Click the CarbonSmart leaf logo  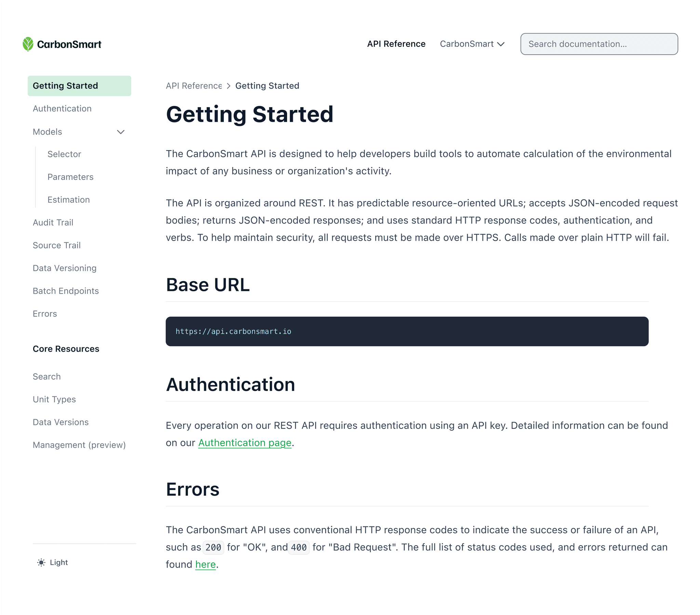(x=28, y=44)
